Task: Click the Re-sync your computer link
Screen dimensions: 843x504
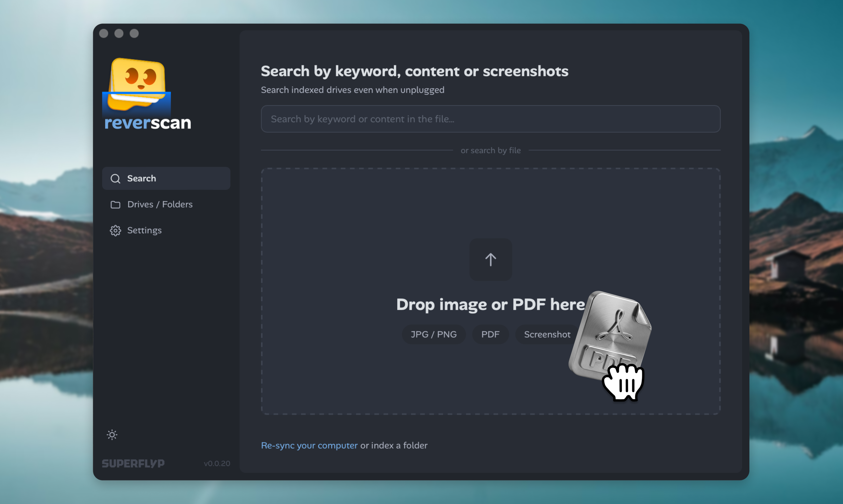Action: click(309, 445)
